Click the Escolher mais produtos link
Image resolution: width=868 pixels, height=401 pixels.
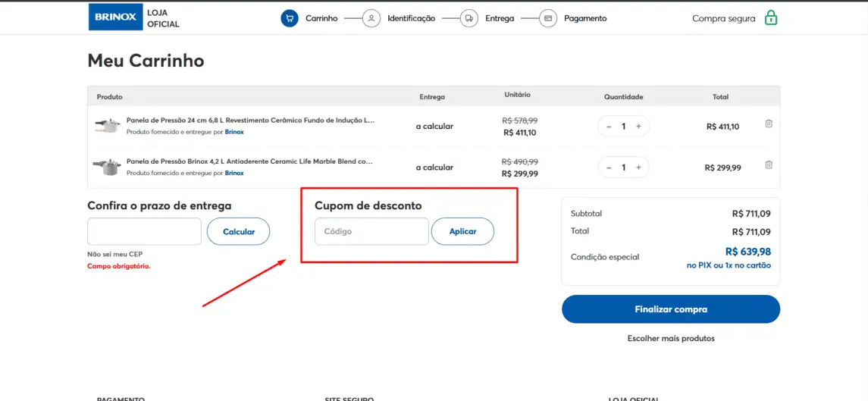pyautogui.click(x=671, y=338)
